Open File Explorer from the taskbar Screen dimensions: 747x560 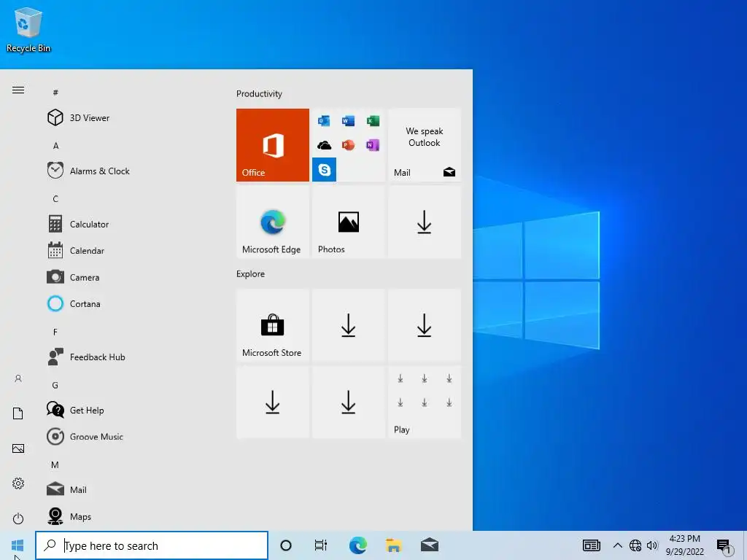(x=393, y=545)
